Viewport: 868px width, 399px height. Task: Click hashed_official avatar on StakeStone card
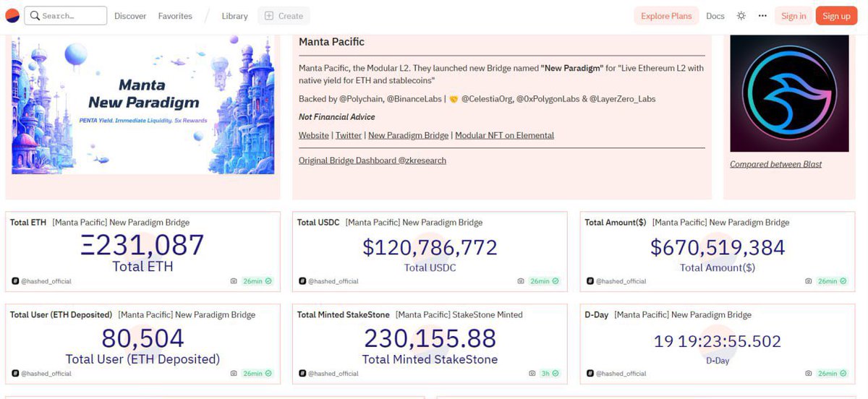tap(302, 374)
